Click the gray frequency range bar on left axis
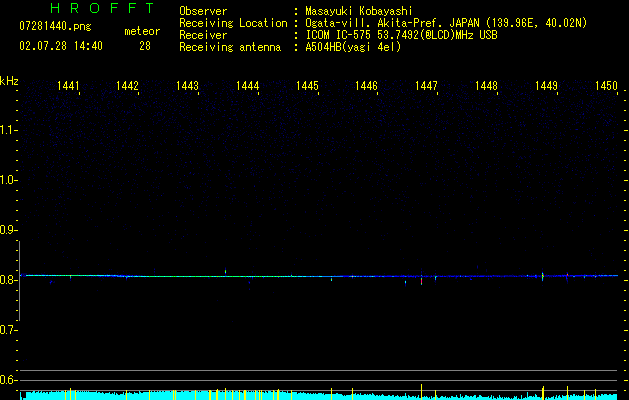 coord(19,281)
